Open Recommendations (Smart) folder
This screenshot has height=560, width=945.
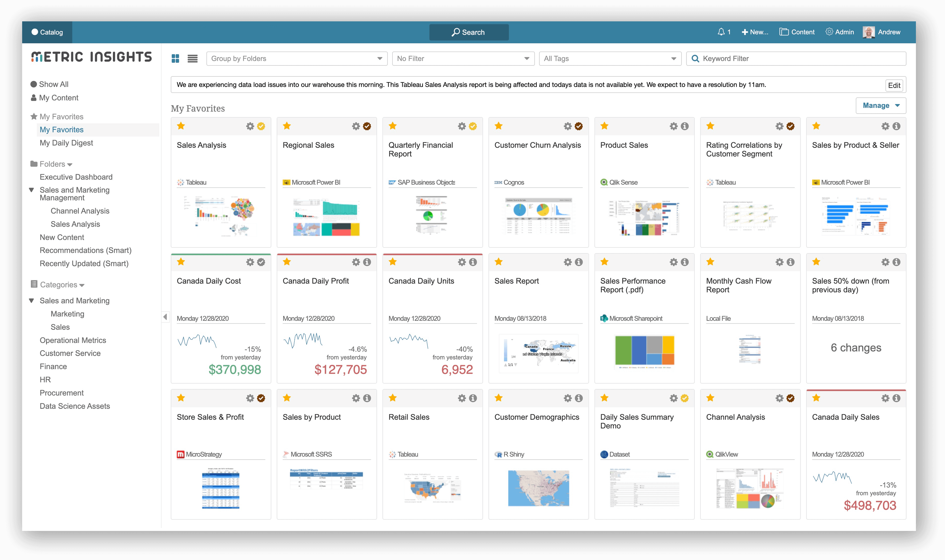86,250
